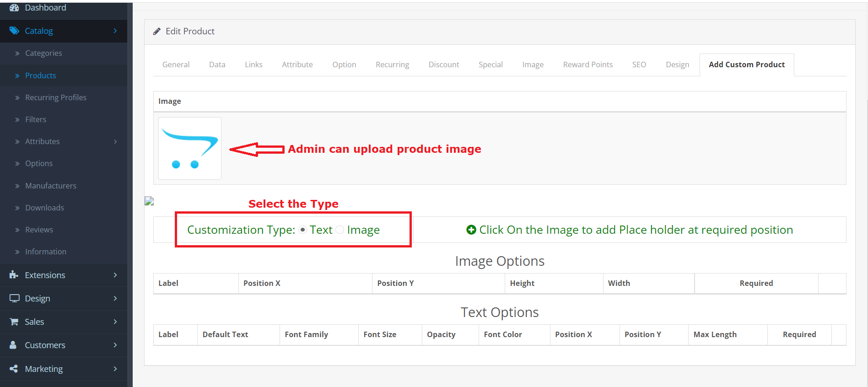Expand the Attributes submenu chevron
Screen dimensions: 868x387
tap(115, 142)
